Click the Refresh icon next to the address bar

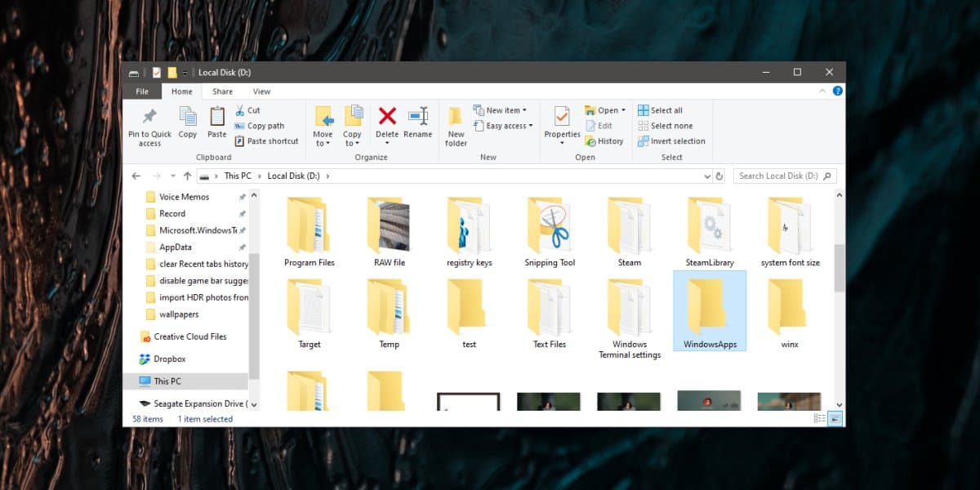719,176
